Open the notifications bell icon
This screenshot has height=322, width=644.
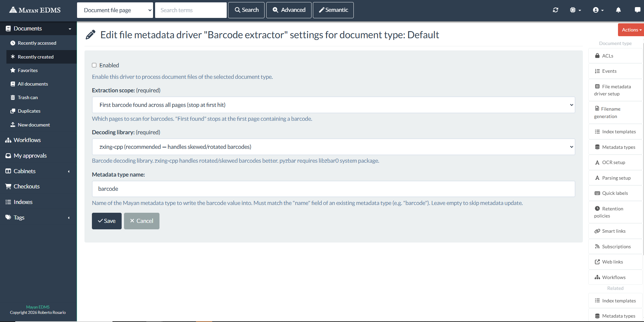click(x=618, y=10)
